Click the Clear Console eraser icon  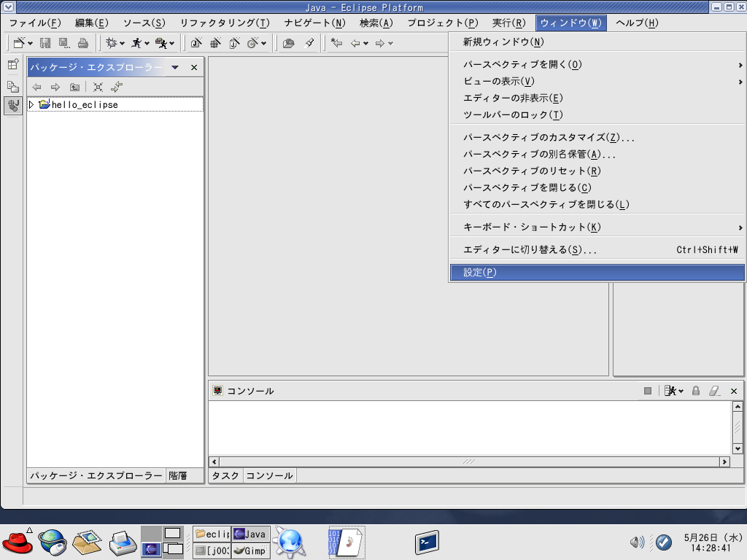714,391
